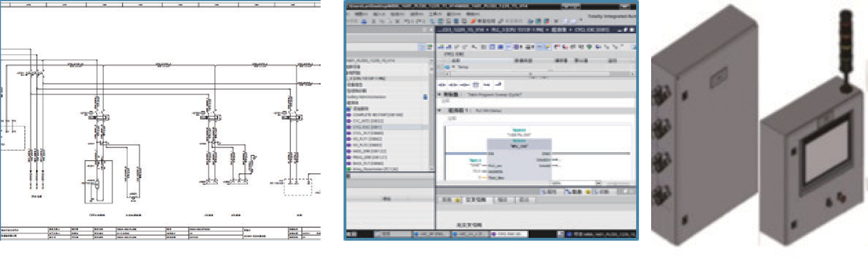
Task: Insert a coil assignment from LAD toolbar
Action: point(464,85)
